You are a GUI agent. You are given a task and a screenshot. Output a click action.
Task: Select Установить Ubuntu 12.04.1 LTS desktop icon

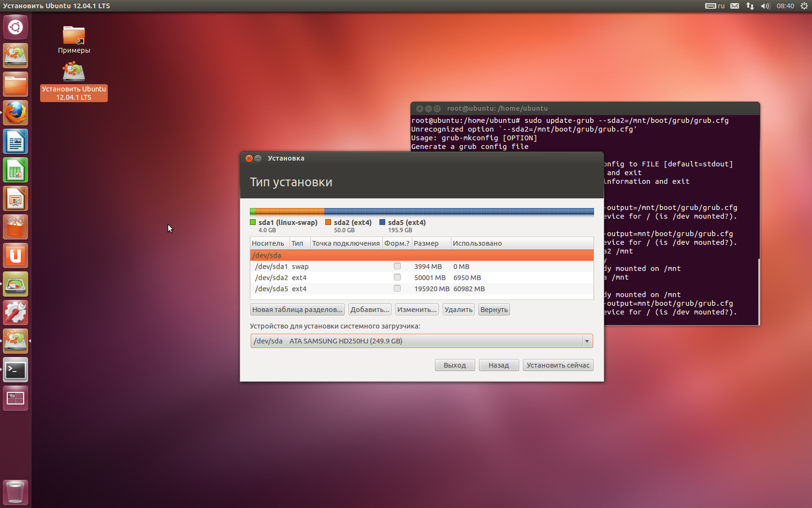point(74,82)
